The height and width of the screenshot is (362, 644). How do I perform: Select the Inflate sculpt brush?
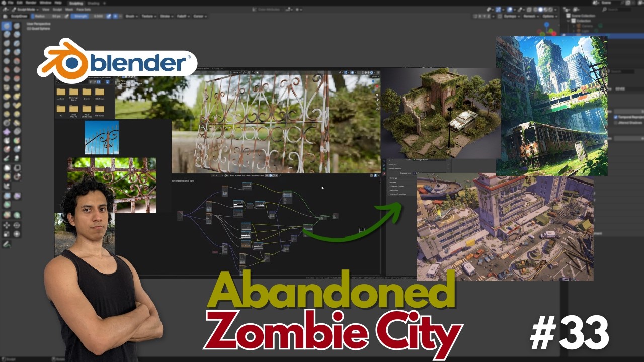pos(7,52)
